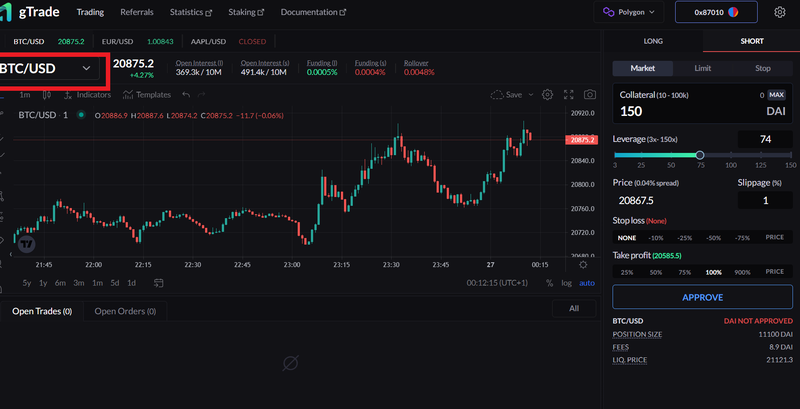Screen dimensions: 800x409
Task: Set stop loss to -50%
Action: pyautogui.click(x=713, y=238)
